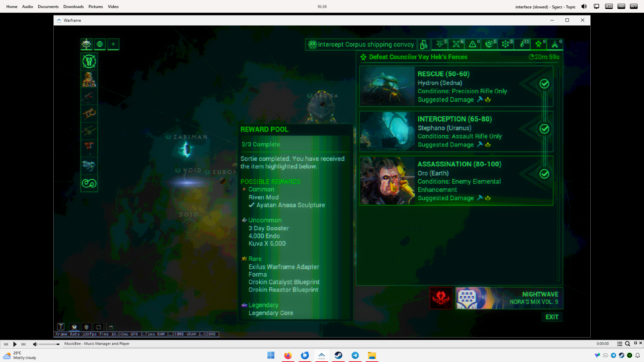Open Steam from the taskbar
Viewport: 644px width, 362px height.
click(x=338, y=355)
